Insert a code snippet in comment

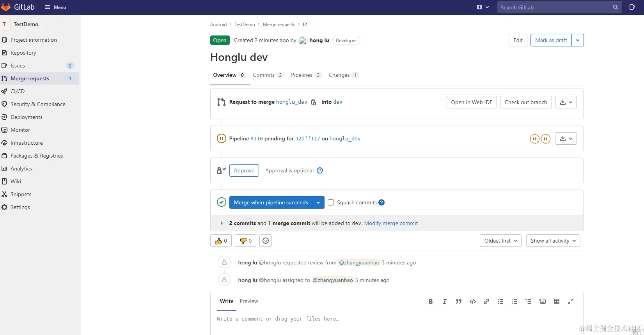[x=473, y=301]
